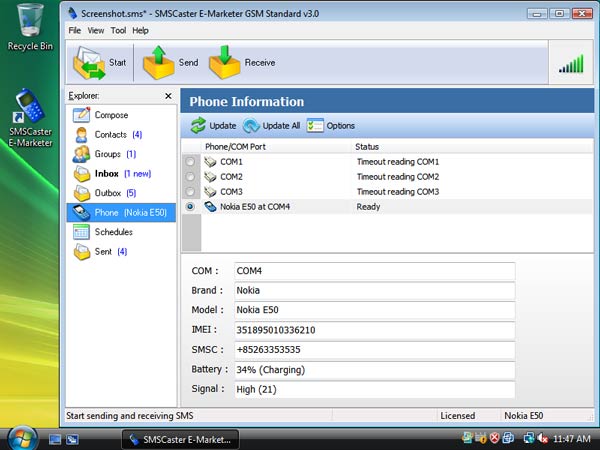Select the COM2 radio button

point(191,176)
